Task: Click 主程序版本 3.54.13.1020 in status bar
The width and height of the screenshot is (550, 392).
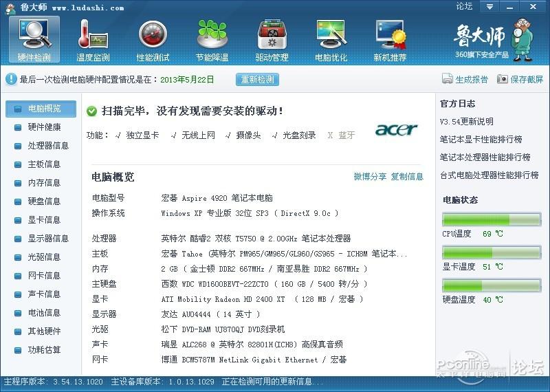Action: tap(54, 382)
